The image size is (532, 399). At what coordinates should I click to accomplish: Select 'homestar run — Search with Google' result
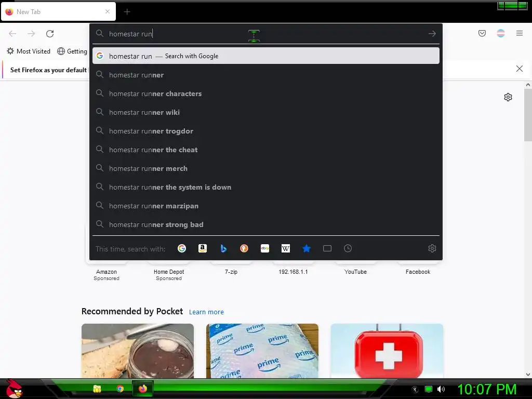[x=265, y=56]
